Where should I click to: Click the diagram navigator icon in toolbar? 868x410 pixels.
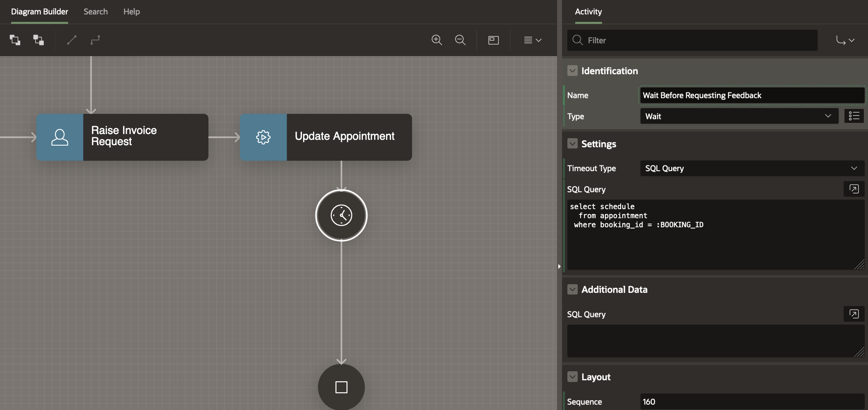[x=493, y=40]
